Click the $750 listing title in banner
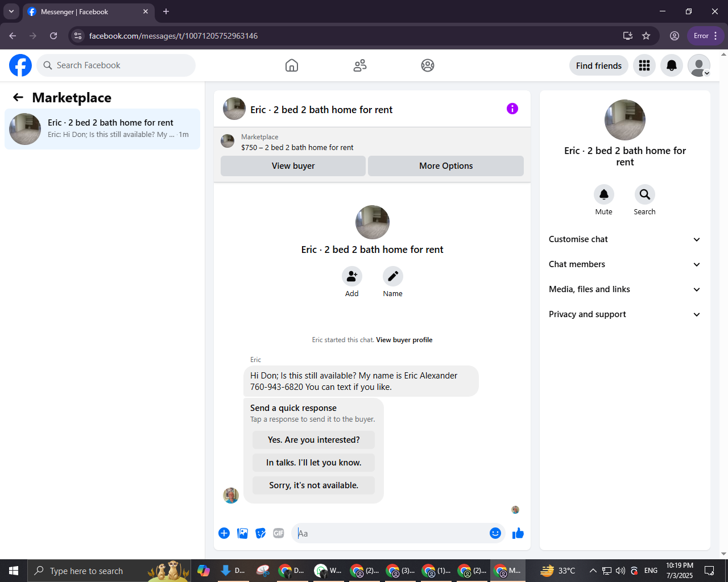 [297, 147]
